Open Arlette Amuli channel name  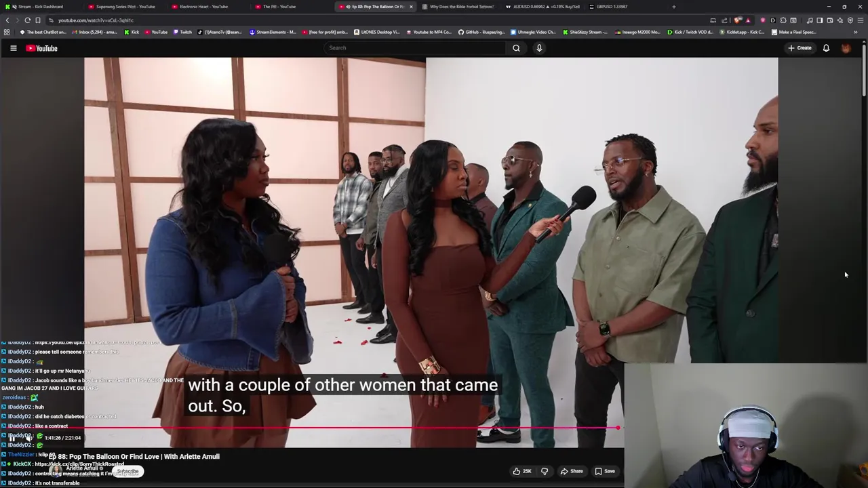[82, 468]
